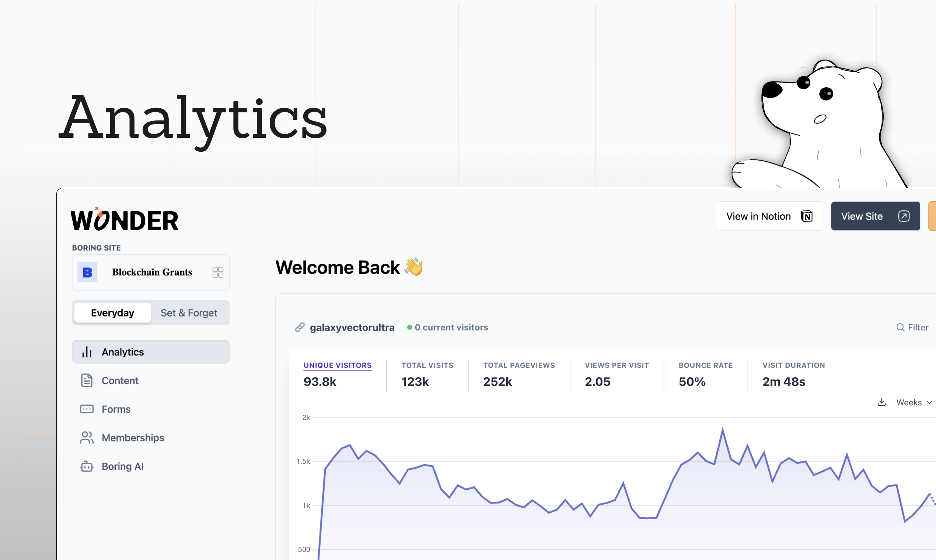The image size is (936, 560).
Task: Click the download chart data icon
Action: (x=882, y=402)
